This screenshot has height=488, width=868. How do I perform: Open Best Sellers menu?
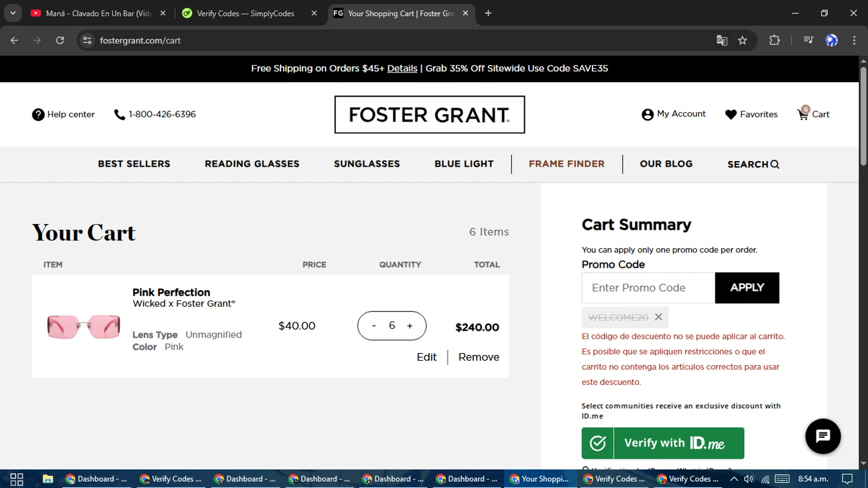click(x=134, y=164)
